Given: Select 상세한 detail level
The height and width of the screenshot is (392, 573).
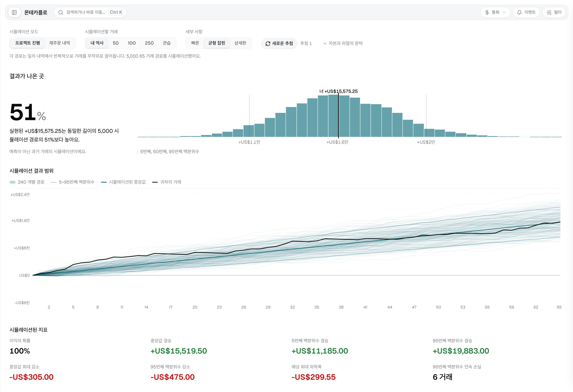Looking at the screenshot, I should coord(240,43).
